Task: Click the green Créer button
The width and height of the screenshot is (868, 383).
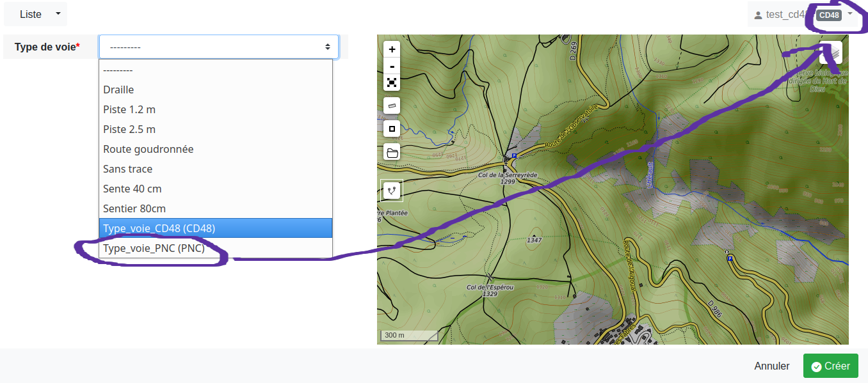Action: pyautogui.click(x=831, y=366)
